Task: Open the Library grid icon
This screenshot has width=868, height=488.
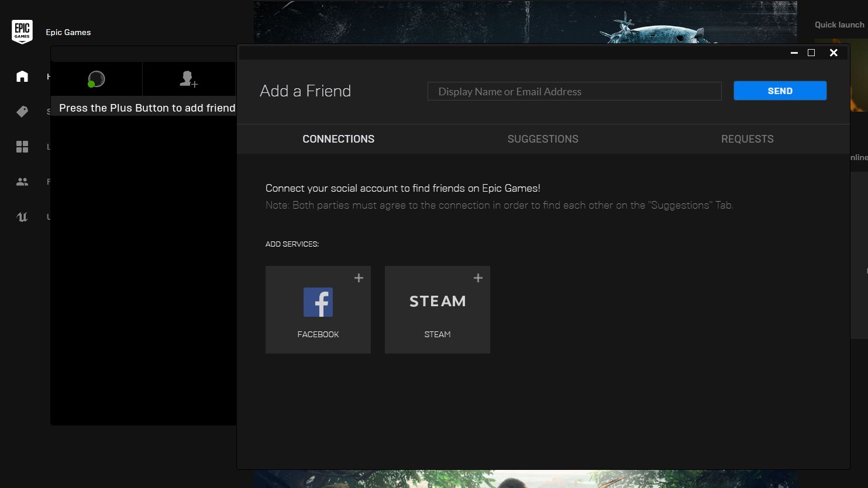Action: pyautogui.click(x=22, y=147)
